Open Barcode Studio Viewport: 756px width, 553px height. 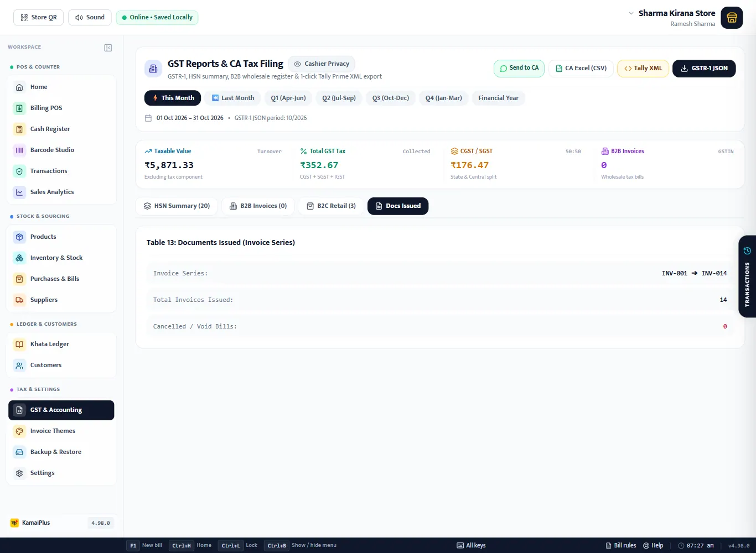[61, 150]
